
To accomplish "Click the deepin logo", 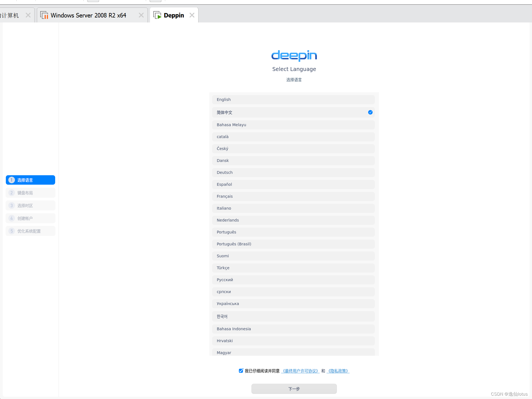I will (x=294, y=56).
